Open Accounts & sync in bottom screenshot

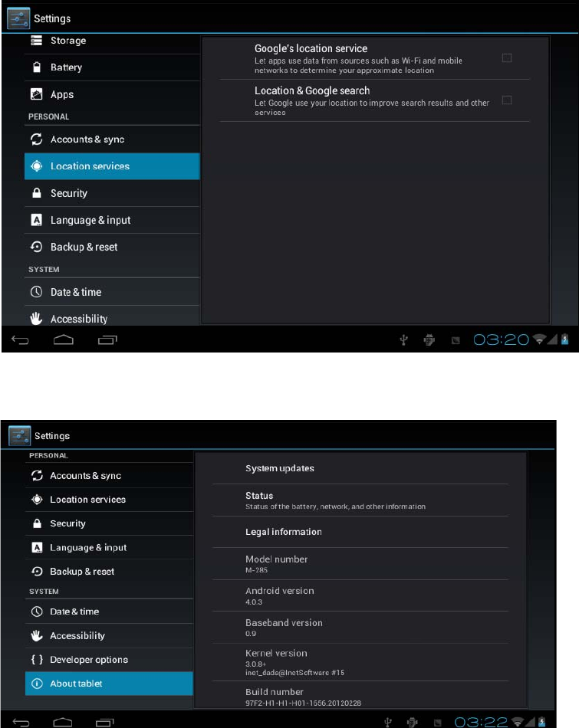109,475
